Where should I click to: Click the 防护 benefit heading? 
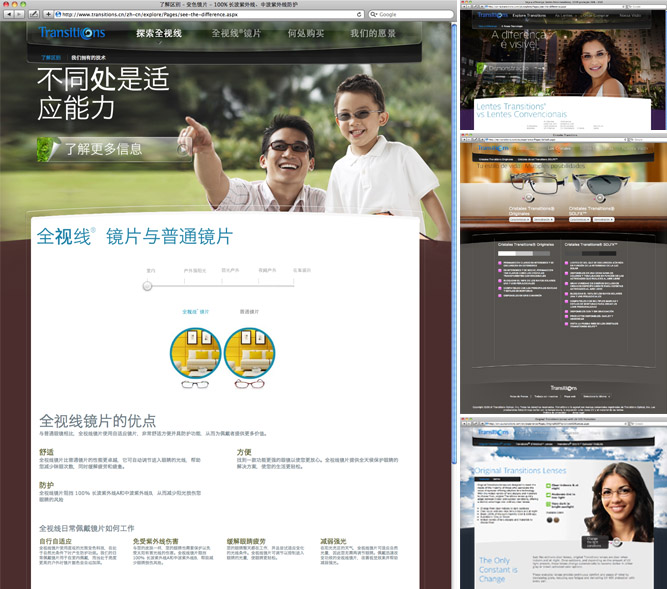click(x=46, y=485)
